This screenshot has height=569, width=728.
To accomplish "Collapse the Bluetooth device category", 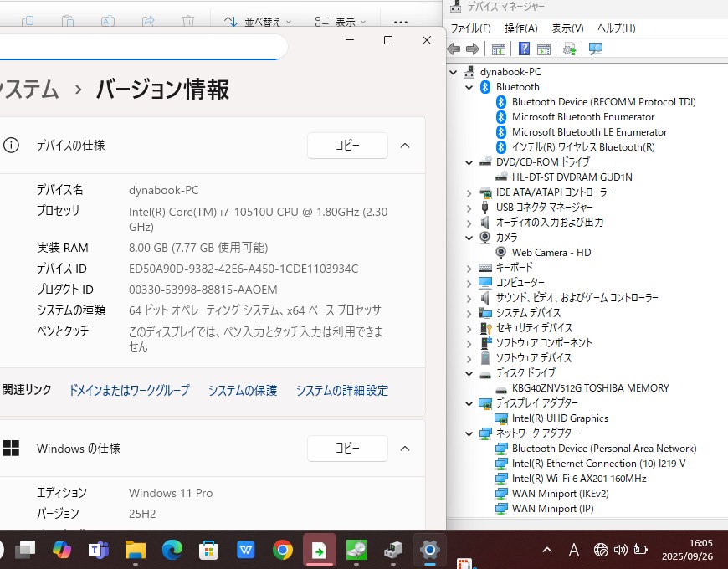I will coord(469,87).
